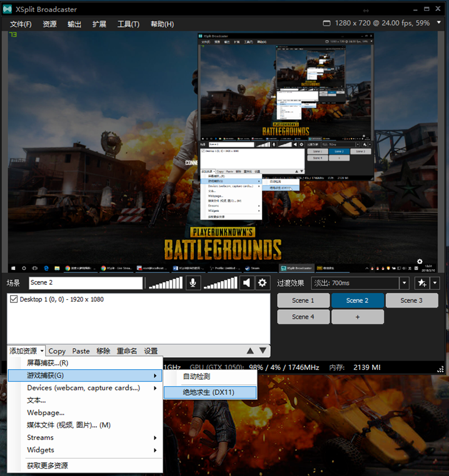Move source up with the up arrow
This screenshot has height=476, width=449.
[250, 351]
